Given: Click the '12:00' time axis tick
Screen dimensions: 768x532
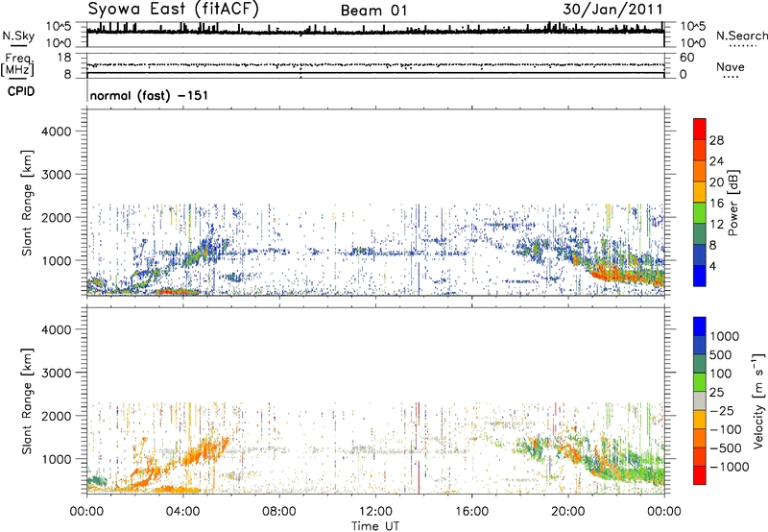Looking at the screenshot, I should 375,512.
